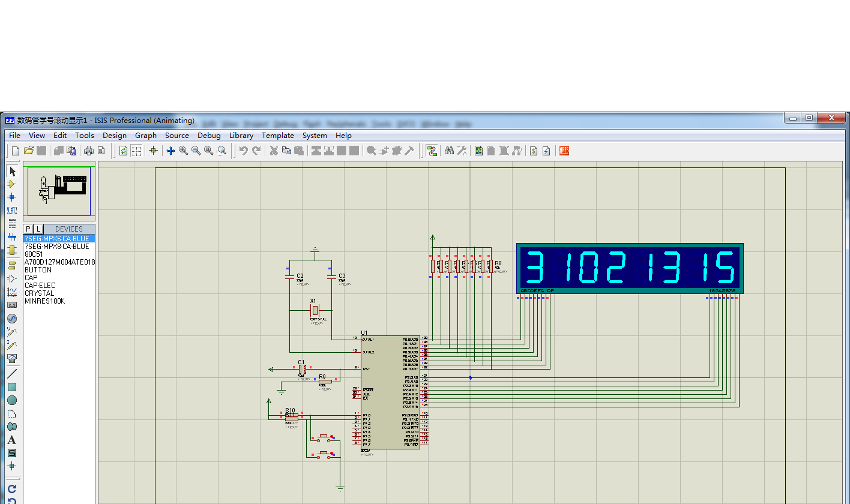Generate Bill of Materials report
This screenshot has width=850, height=504.
(x=534, y=151)
